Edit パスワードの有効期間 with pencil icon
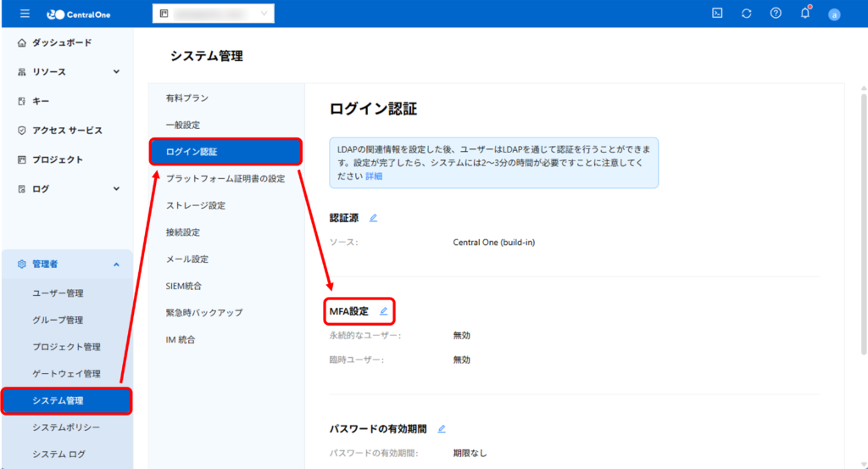Viewport: 868px width, 469px height. 442,429
